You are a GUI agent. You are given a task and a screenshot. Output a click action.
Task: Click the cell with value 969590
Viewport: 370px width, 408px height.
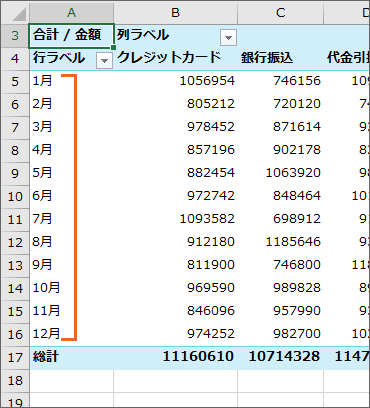coord(175,289)
